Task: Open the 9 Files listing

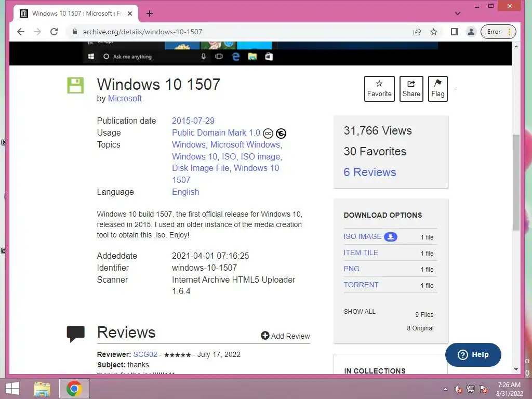Action: pyautogui.click(x=424, y=315)
